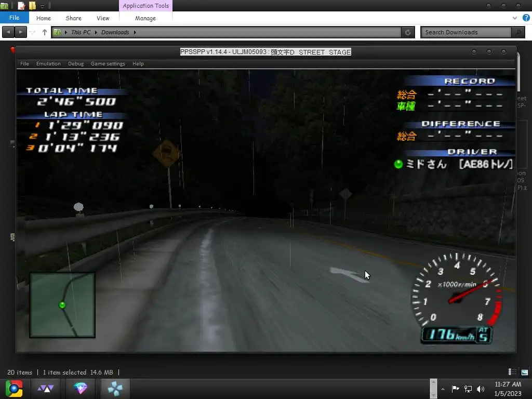Expand the arrow after Downloads breadcrumb

135,32
